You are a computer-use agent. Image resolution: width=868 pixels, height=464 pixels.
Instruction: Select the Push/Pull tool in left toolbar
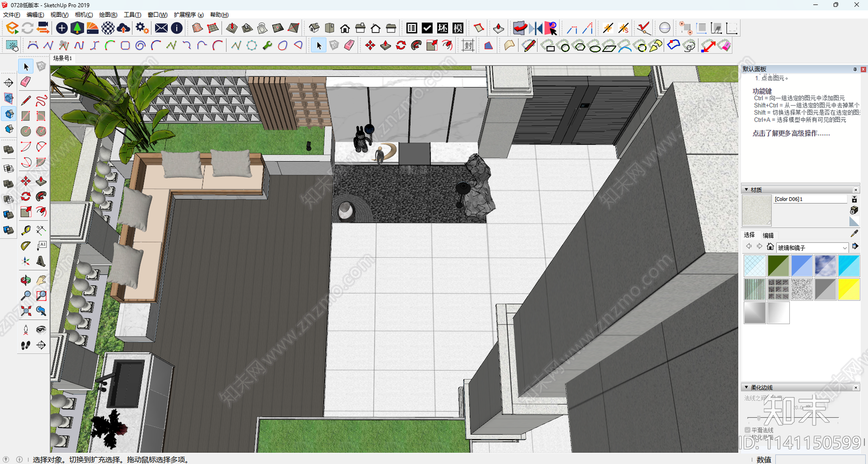tap(41, 181)
